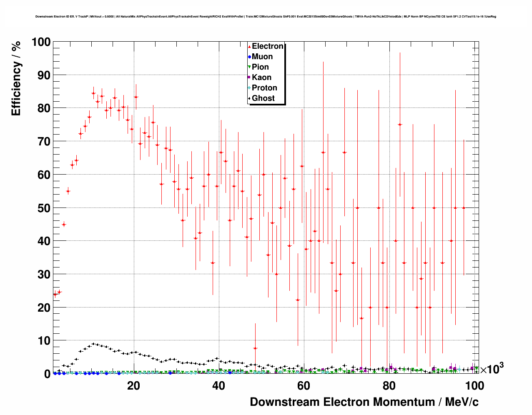The image size is (532, 415).
Task: Click the lowest electron point near 8% efficiency
Action: pyautogui.click(x=255, y=348)
